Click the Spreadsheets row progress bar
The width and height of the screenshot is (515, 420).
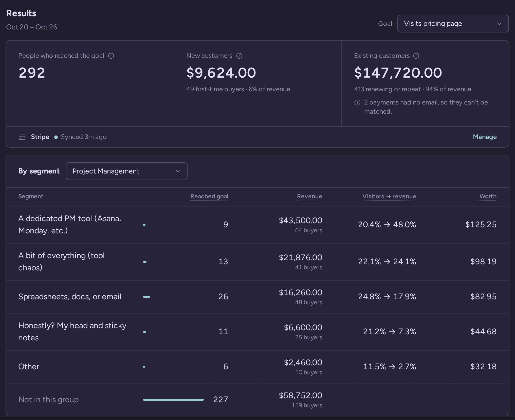146,297
